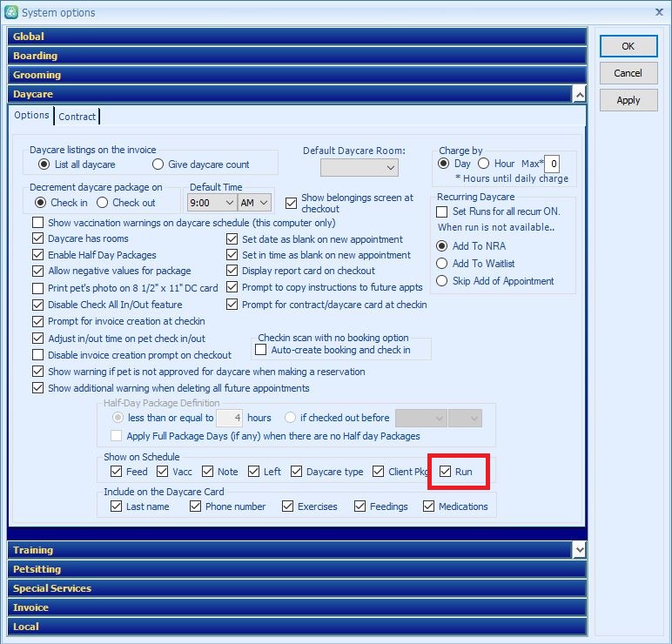Toggle Adjust in/out time on pet check
This screenshot has height=644, width=672.
[37, 339]
